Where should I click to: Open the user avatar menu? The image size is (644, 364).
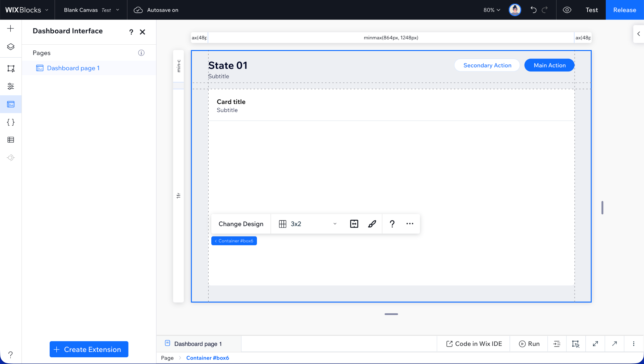515,10
